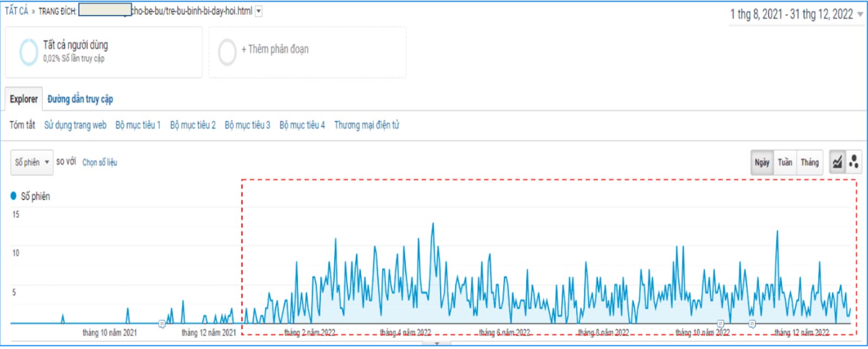Image resolution: width=868 pixels, height=349 pixels.
Task: Click date range dropdown arrow
Action: (860, 15)
